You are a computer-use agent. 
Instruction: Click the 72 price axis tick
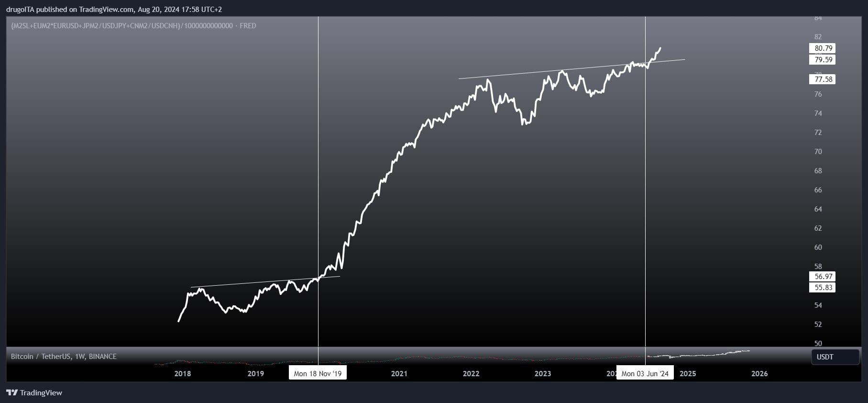point(818,133)
